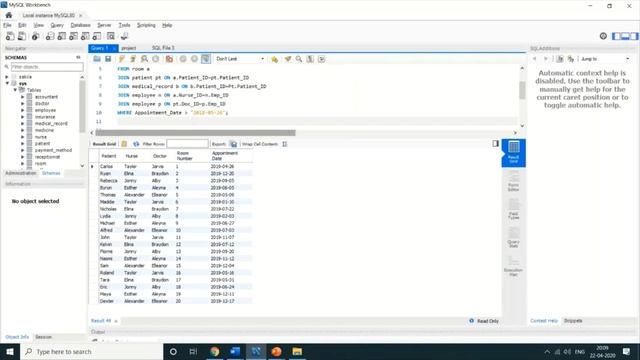The width and height of the screenshot is (640, 360).
Task: Click the editor horizontal scrollbar
Action: pyautogui.click(x=196, y=133)
